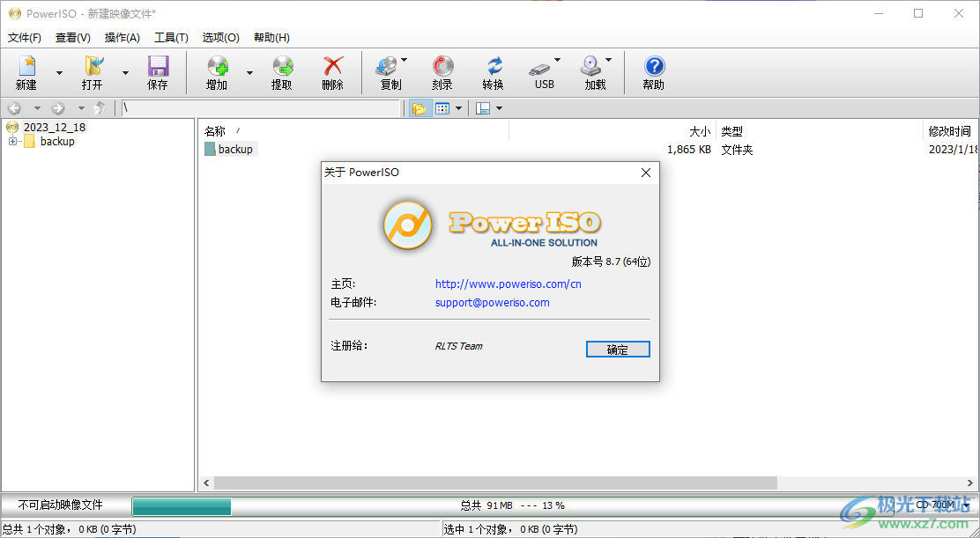Open the New (新建) dropdown arrow

tap(59, 73)
